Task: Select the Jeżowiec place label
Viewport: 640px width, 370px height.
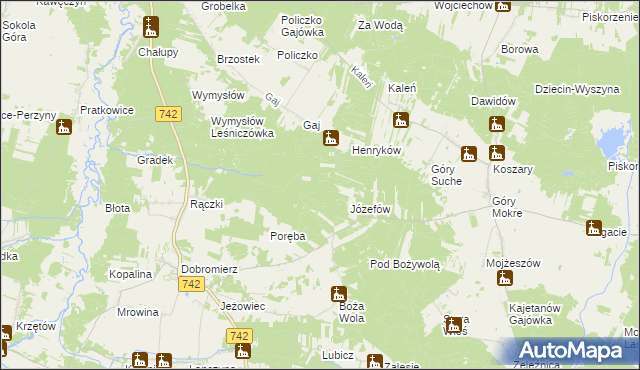Action: tap(242, 306)
